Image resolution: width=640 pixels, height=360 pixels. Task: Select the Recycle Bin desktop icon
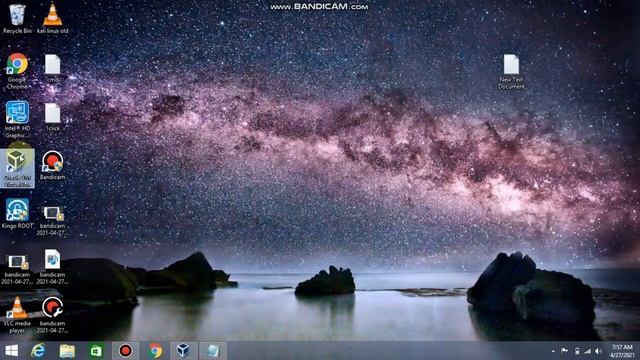coord(17,19)
